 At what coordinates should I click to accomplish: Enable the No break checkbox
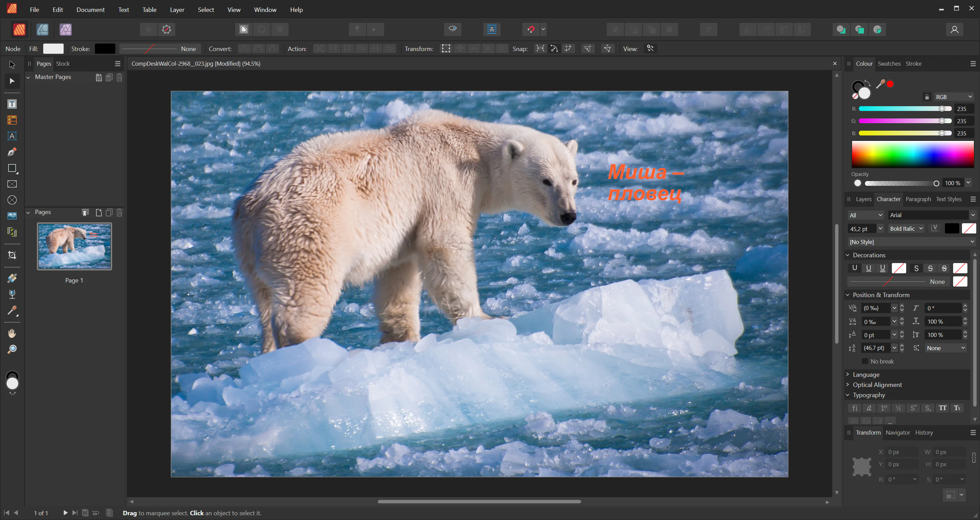865,361
